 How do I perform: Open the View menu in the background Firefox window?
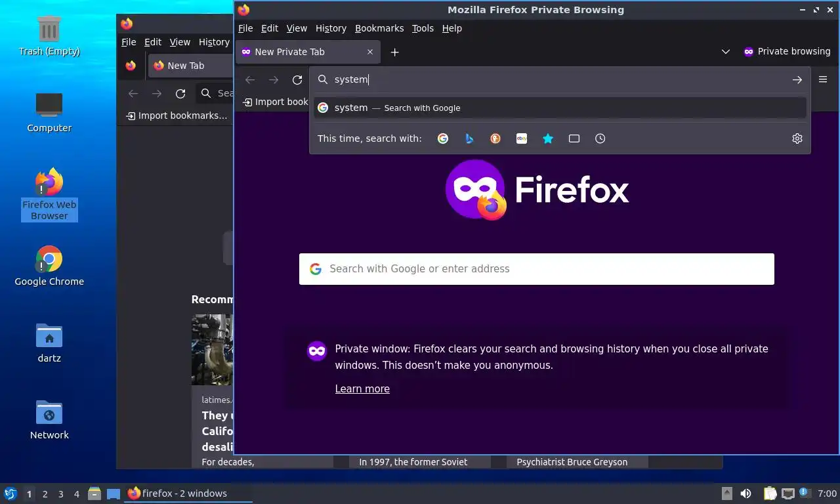tap(180, 42)
